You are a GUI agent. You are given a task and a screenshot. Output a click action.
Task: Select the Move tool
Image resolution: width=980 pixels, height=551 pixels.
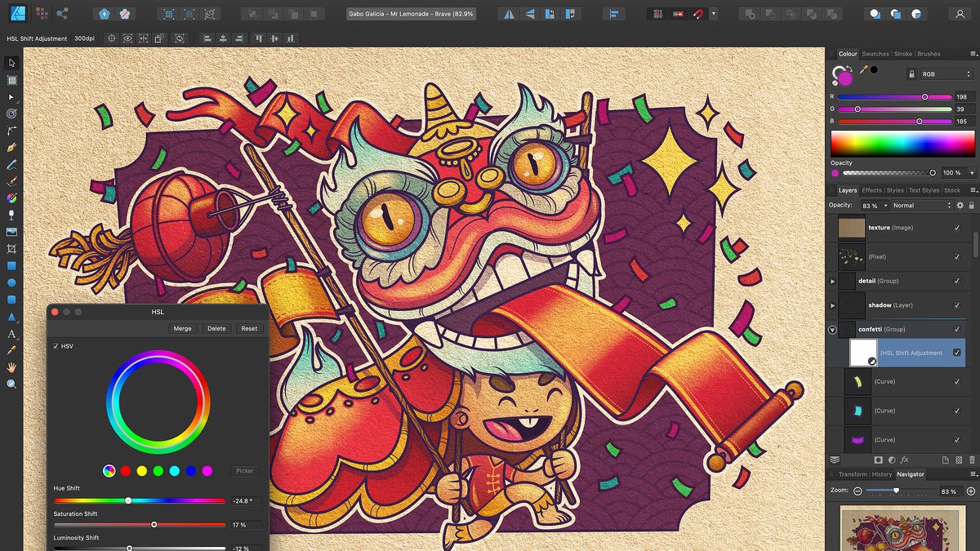click(11, 62)
